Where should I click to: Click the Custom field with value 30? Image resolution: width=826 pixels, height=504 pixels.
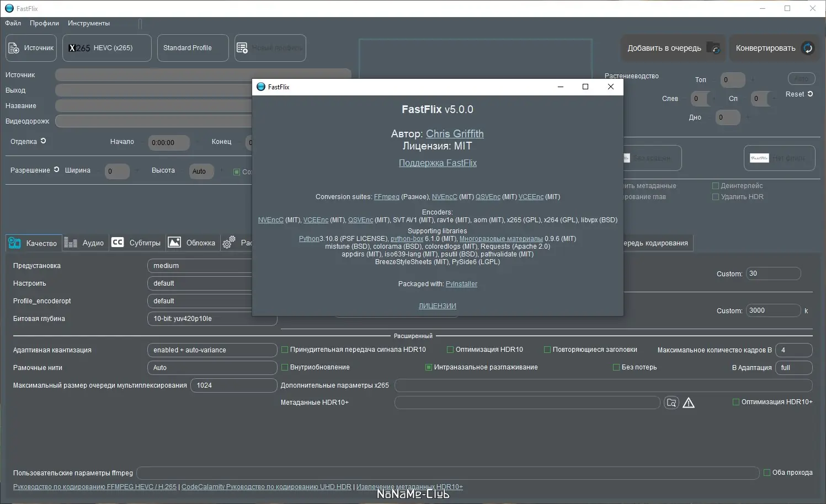(773, 274)
